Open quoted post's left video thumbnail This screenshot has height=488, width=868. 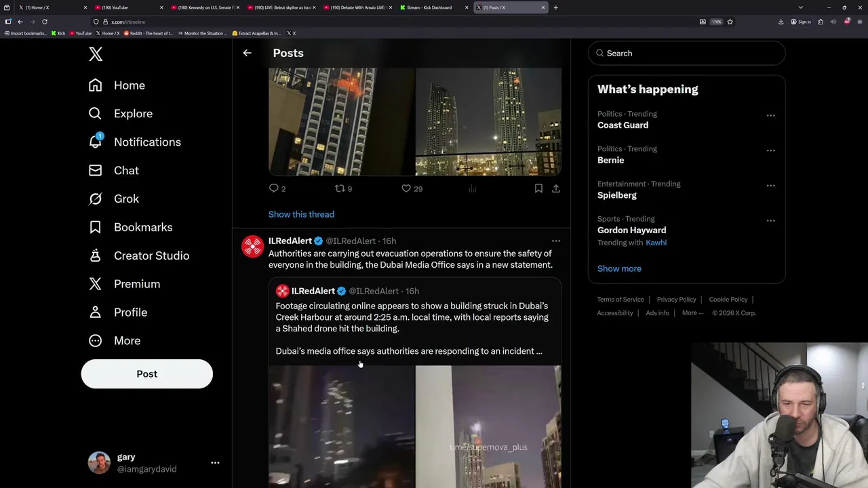click(x=342, y=427)
